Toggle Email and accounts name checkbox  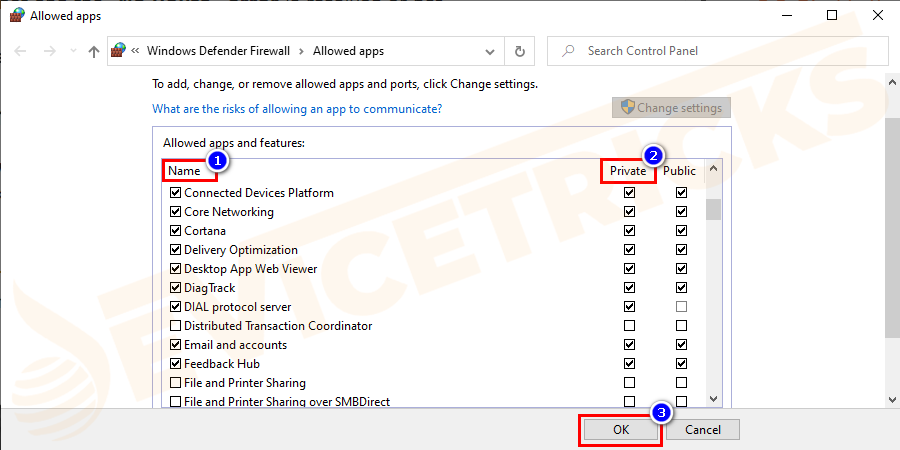pos(176,345)
